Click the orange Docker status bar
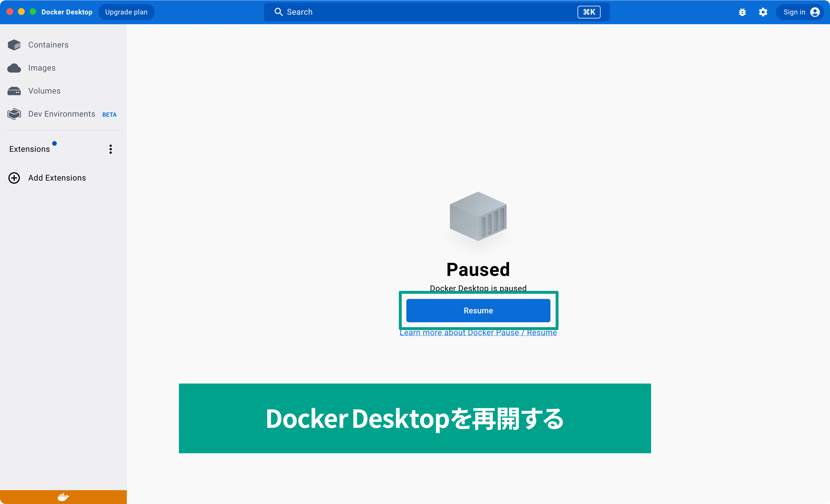This screenshot has height=504, width=830. [63, 497]
